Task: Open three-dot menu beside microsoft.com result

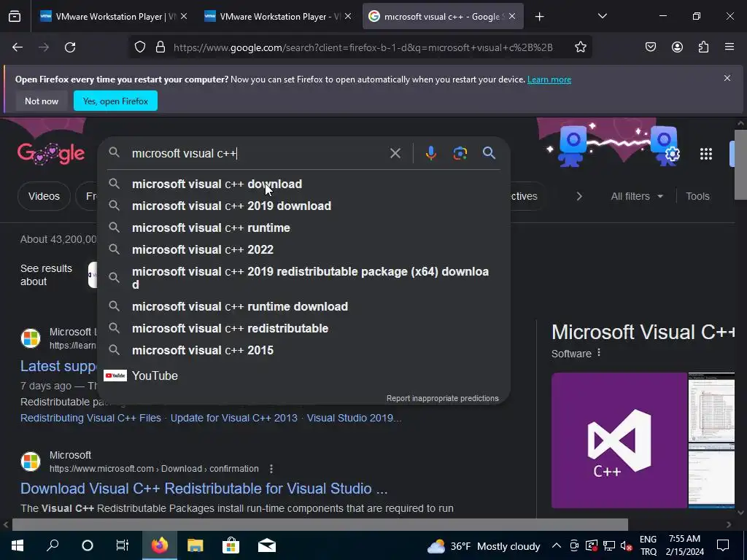Action: coord(271,469)
